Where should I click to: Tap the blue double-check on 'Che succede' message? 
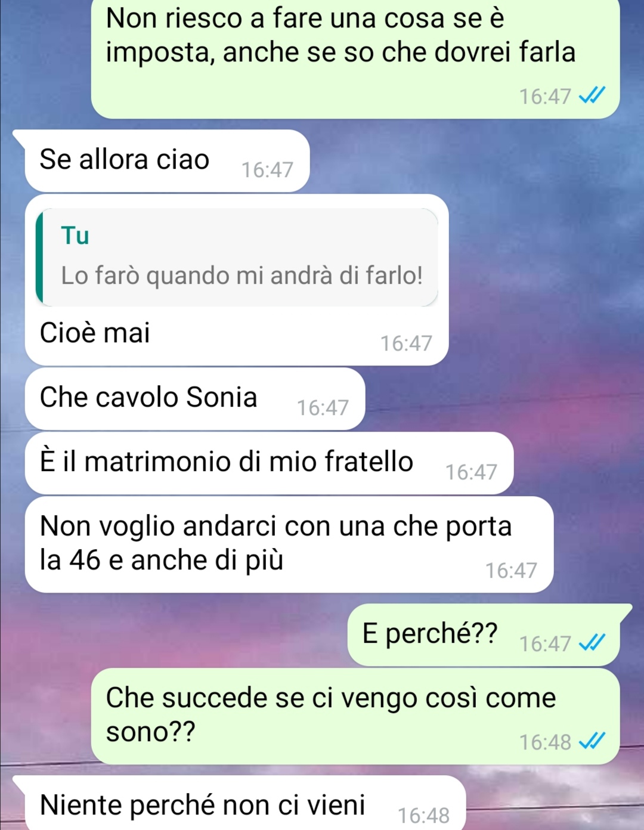point(593,741)
